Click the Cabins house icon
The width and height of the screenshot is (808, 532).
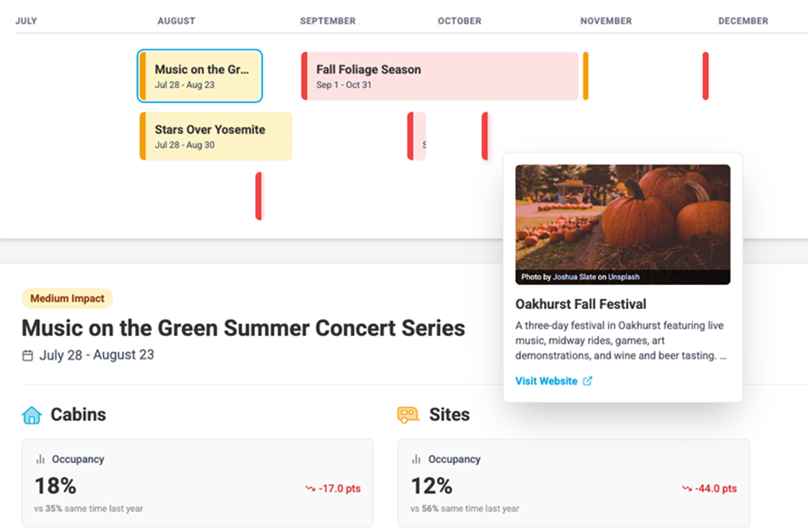tap(32, 415)
